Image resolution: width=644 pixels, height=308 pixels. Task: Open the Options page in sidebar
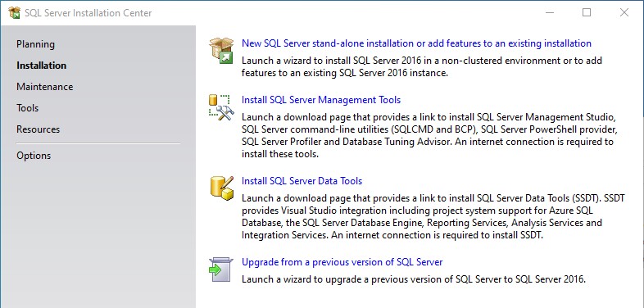coord(34,156)
